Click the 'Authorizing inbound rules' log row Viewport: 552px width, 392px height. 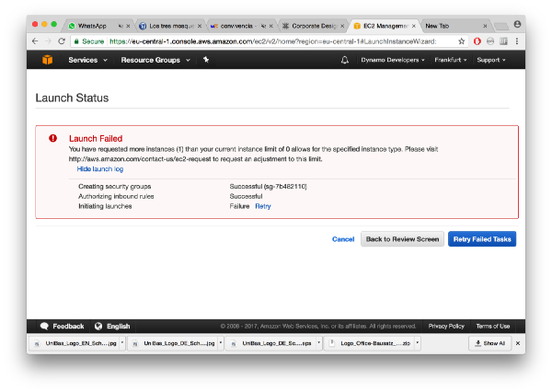click(170, 197)
